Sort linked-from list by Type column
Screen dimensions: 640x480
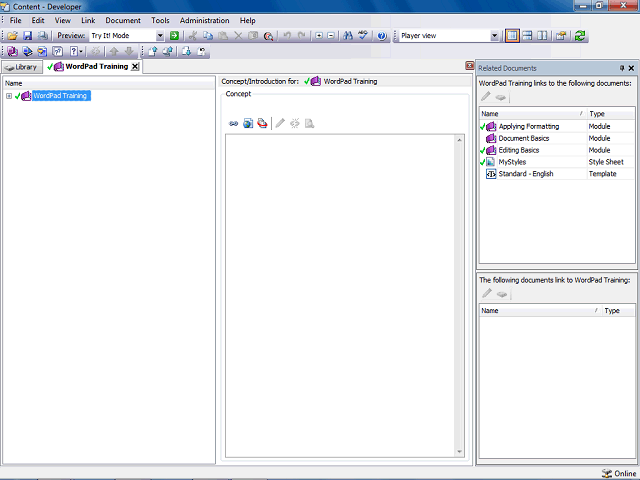point(618,311)
